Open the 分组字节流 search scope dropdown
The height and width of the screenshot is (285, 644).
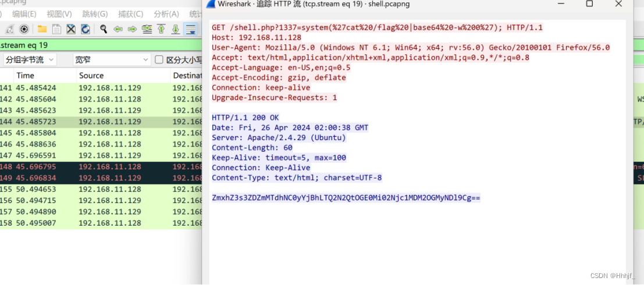pyautogui.click(x=30, y=60)
